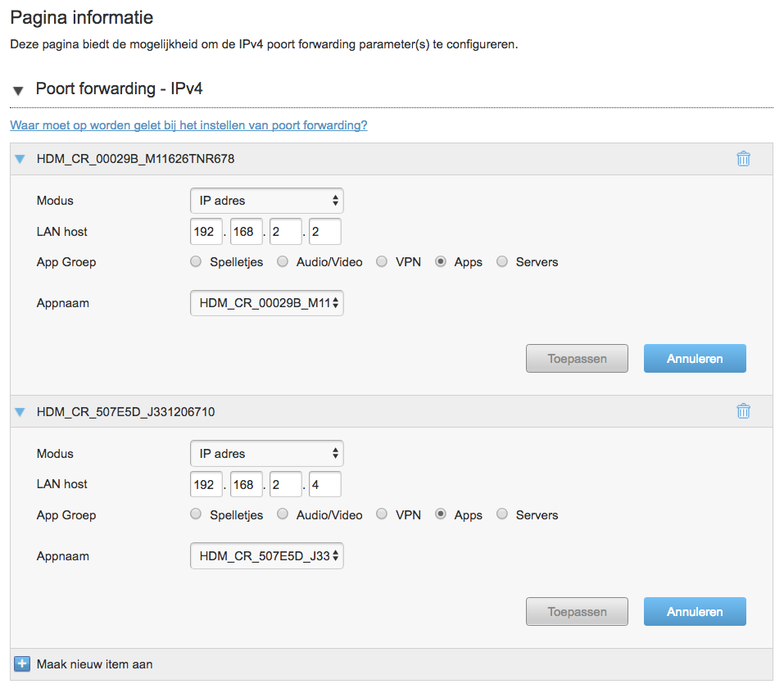Open Appnaam dropdown showing HDM_CR_507E5D_J33
Viewport: 784px width, 693px height.
point(266,556)
